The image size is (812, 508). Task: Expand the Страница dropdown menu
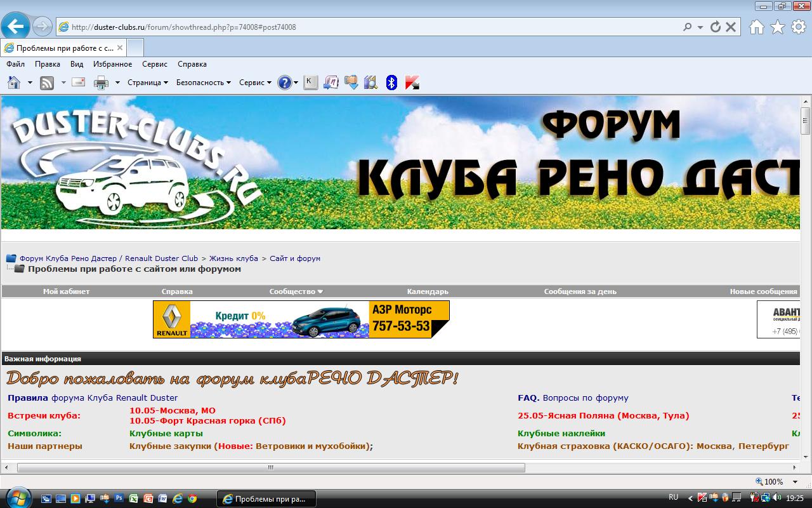(x=148, y=83)
